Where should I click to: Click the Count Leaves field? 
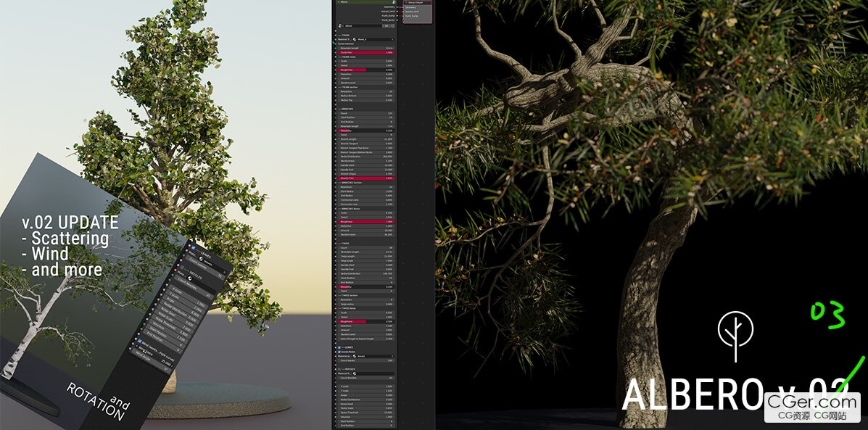coord(366,361)
